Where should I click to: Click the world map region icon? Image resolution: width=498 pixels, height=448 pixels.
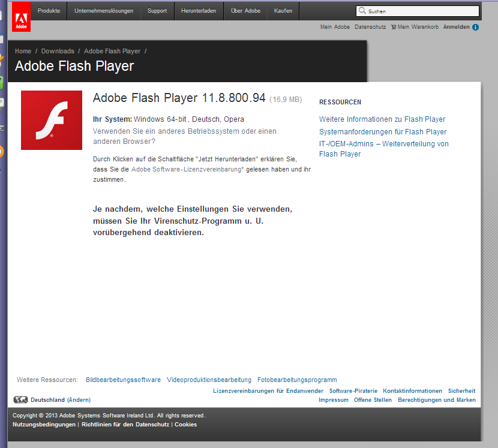(x=20, y=400)
